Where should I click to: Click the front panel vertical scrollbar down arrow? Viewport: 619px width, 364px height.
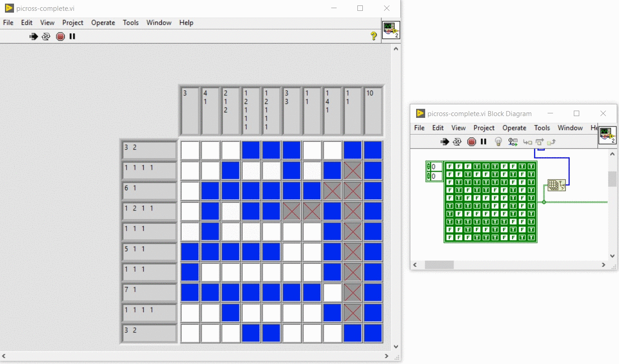click(x=396, y=347)
